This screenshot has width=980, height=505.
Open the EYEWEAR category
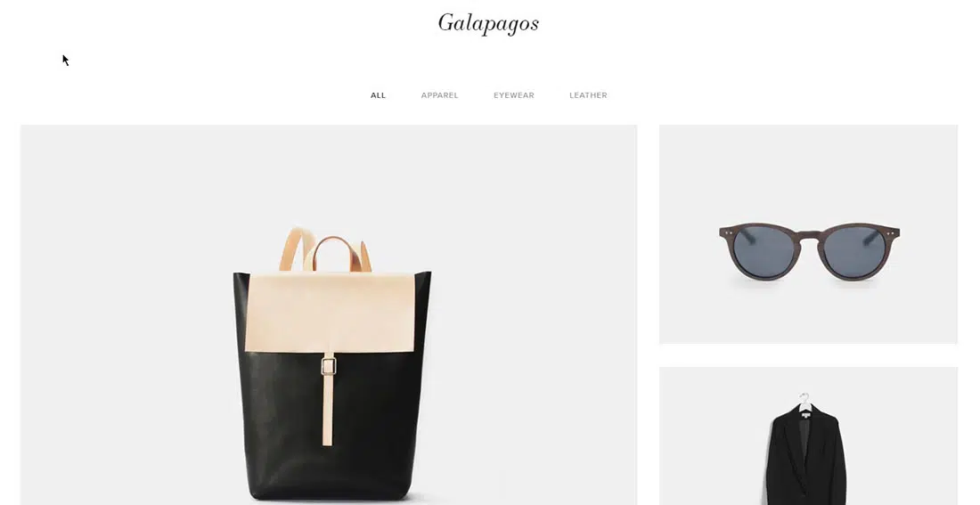click(514, 95)
